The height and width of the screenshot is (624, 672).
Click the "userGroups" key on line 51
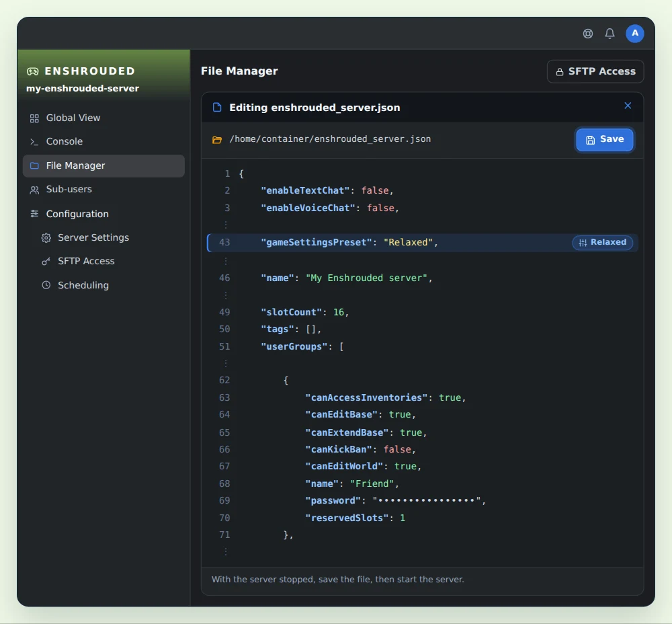coord(294,346)
